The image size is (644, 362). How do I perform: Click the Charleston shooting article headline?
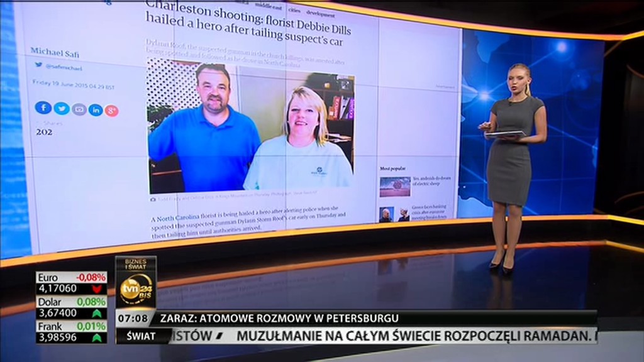coord(248,25)
